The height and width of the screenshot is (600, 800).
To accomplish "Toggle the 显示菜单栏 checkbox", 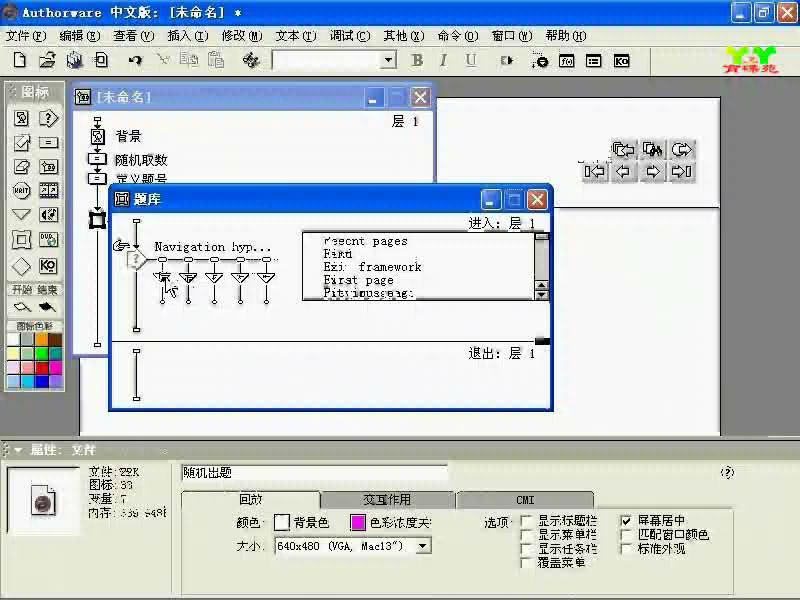I will [527, 535].
